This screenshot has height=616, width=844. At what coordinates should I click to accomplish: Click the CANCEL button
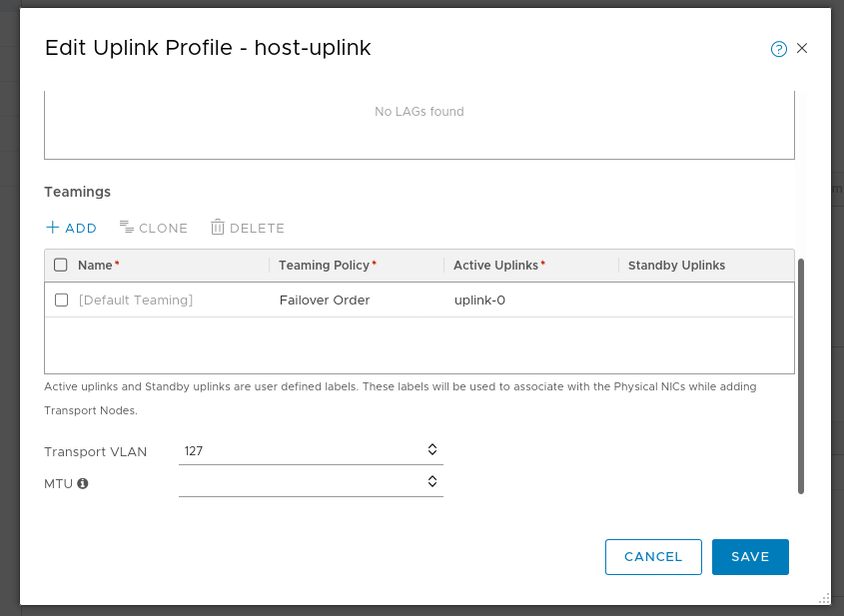[653, 557]
